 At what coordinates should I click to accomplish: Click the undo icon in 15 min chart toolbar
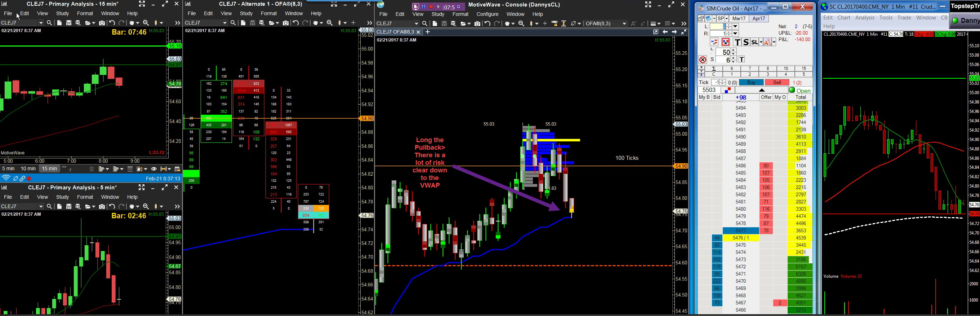[x=112, y=23]
